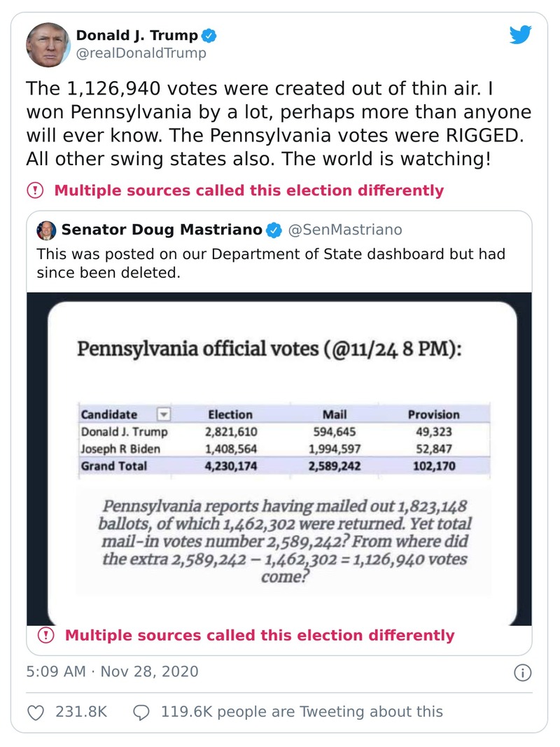This screenshot has height=747, width=560.
Task: Click the warning icon below the vote table image
Action: pyautogui.click(x=46, y=635)
